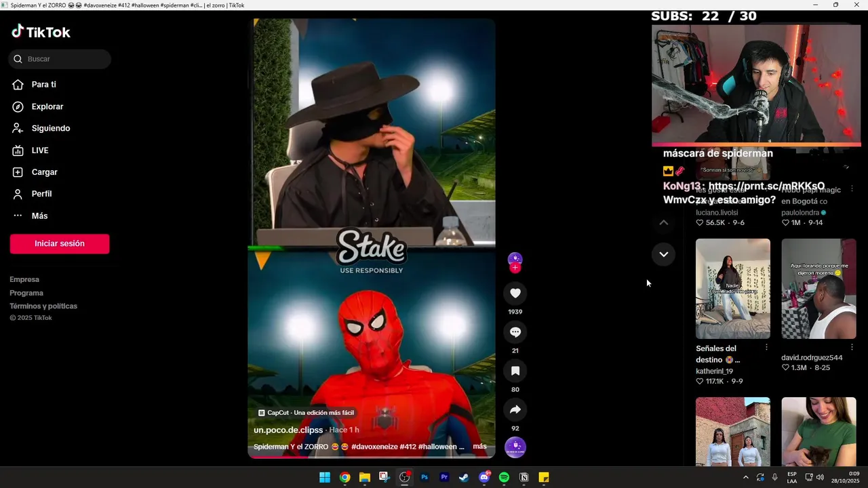The width and height of the screenshot is (868, 488).
Task: Open Photoshop from the taskbar
Action: tap(425, 477)
